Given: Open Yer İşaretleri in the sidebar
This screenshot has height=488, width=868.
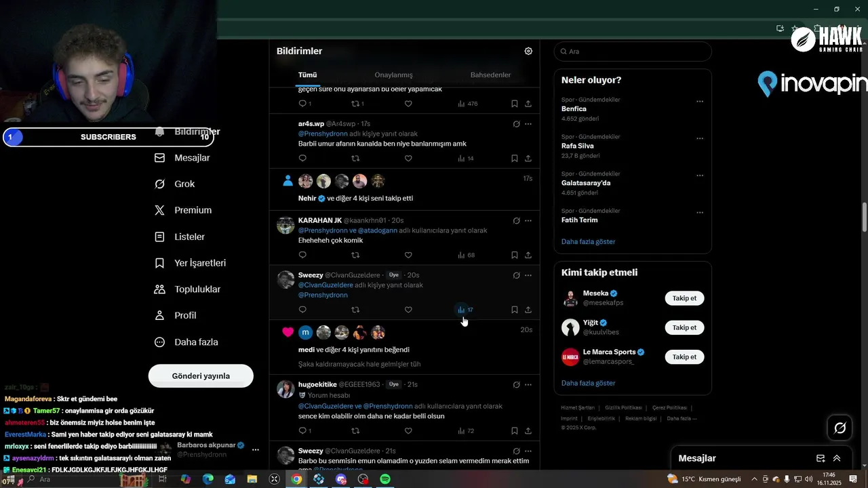Looking at the screenshot, I should [x=191, y=263].
